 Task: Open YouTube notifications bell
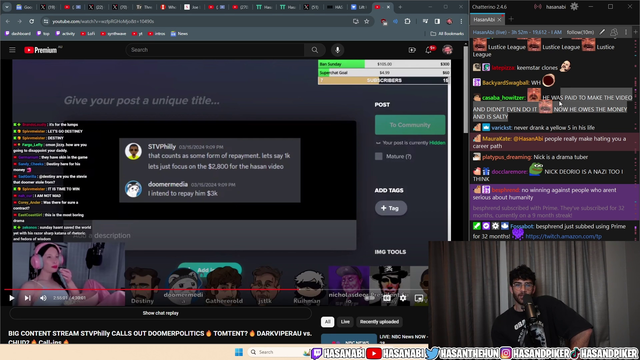429,50
